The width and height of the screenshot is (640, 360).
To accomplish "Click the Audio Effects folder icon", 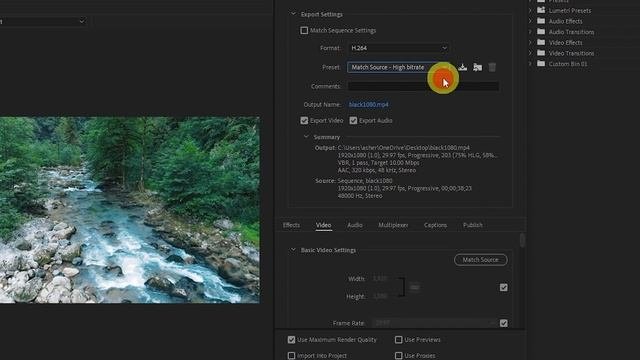I will [x=541, y=21].
